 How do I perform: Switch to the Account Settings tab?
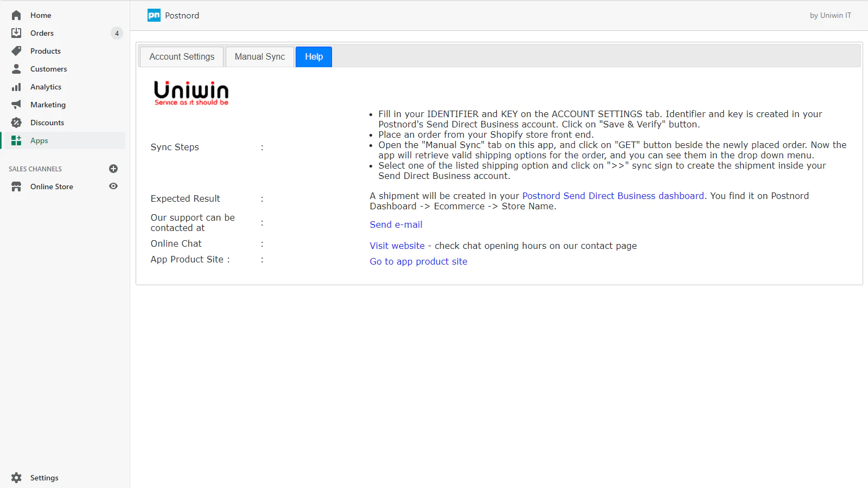(x=182, y=56)
